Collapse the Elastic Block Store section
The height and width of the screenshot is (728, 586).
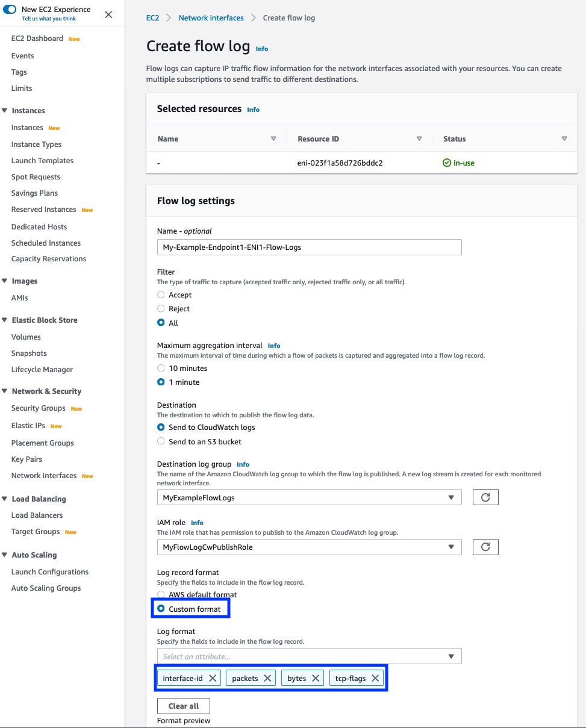[5, 320]
